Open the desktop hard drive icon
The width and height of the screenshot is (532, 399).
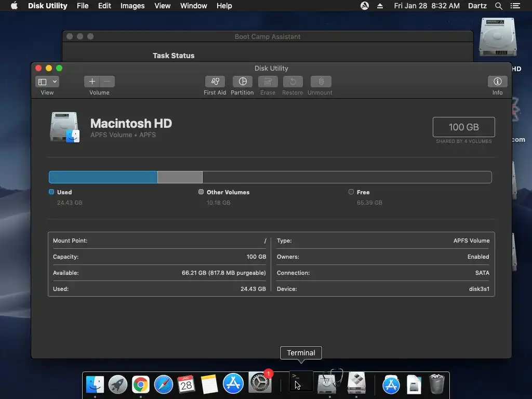(x=498, y=37)
